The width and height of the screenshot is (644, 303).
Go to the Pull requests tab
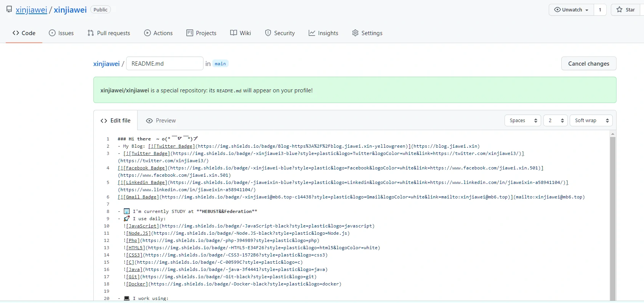(109, 33)
